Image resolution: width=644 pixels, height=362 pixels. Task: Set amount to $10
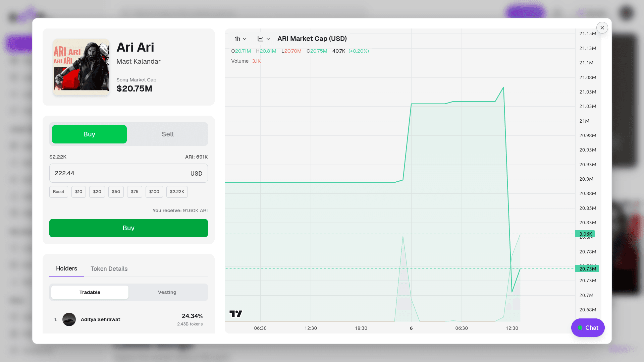[x=78, y=192]
